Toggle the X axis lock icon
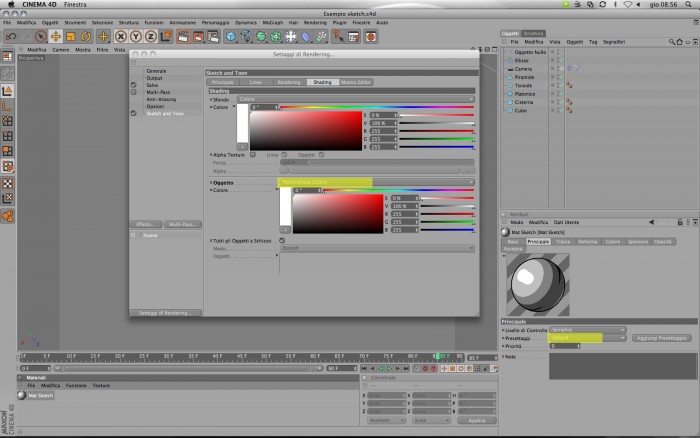 (x=121, y=37)
